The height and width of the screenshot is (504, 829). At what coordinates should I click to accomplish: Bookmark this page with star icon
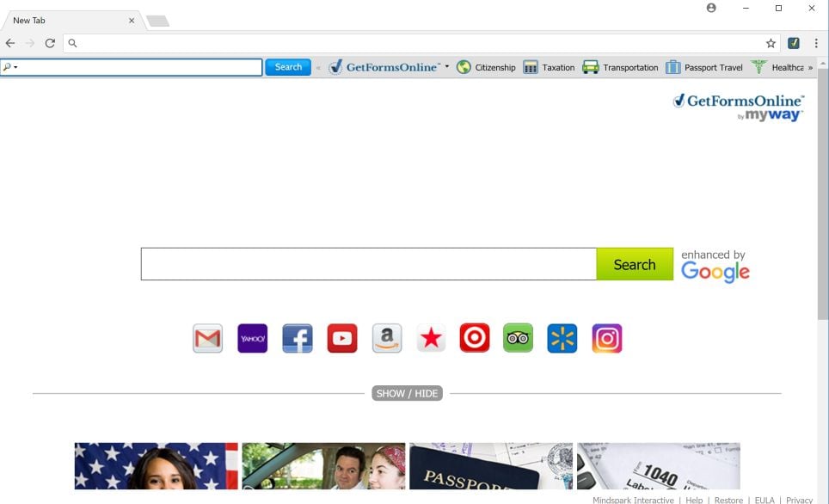tap(771, 43)
